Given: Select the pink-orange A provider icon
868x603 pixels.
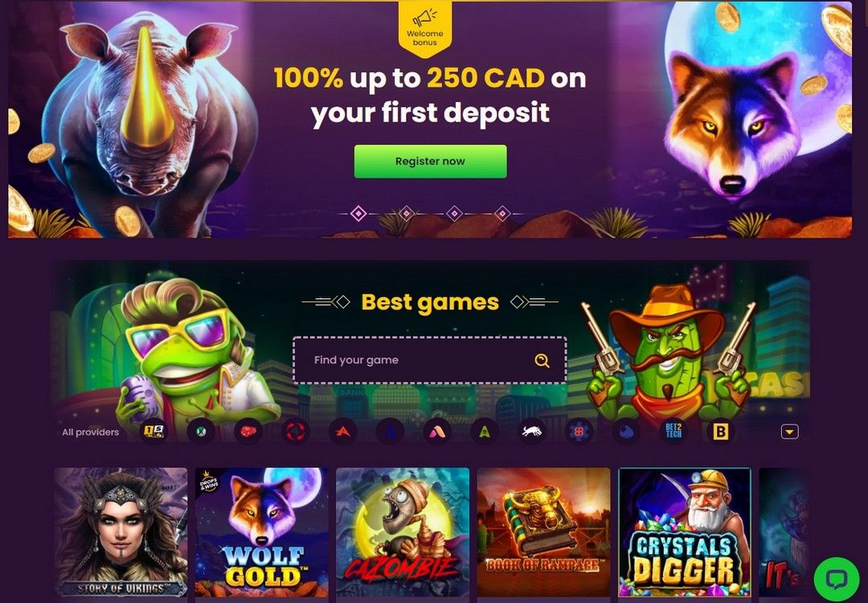Looking at the screenshot, I should pyautogui.click(x=437, y=432).
